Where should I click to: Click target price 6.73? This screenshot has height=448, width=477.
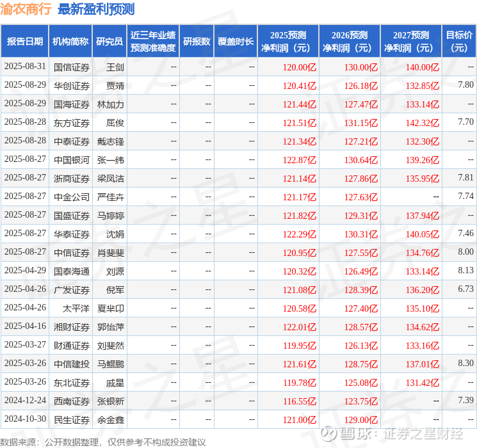pos(465,289)
